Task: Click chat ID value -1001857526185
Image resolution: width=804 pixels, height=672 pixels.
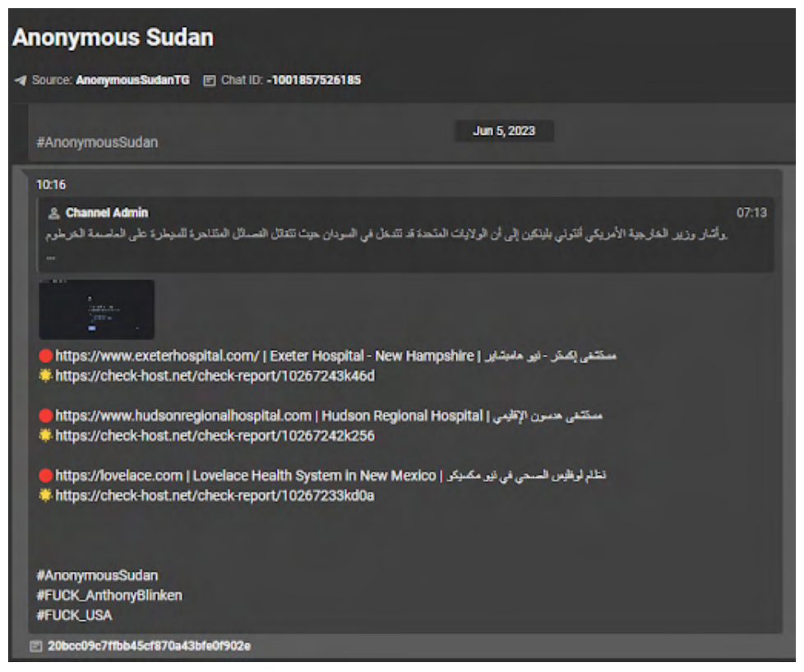Action: pyautogui.click(x=314, y=81)
